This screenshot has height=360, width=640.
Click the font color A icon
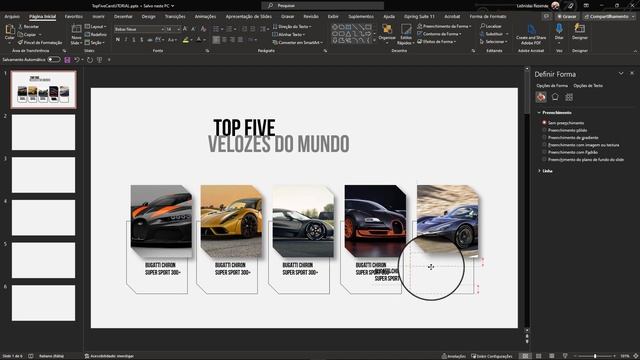(x=199, y=40)
